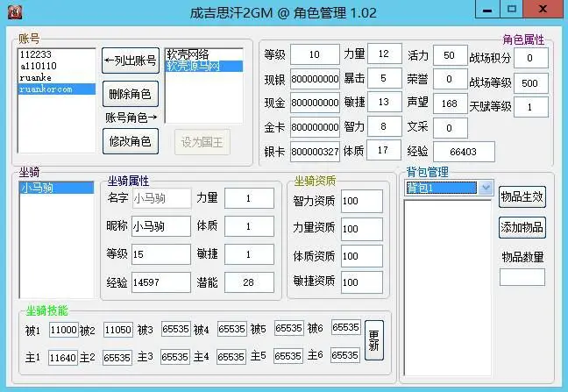
Task: Click the 主5 skill field
Action: tap(288, 356)
